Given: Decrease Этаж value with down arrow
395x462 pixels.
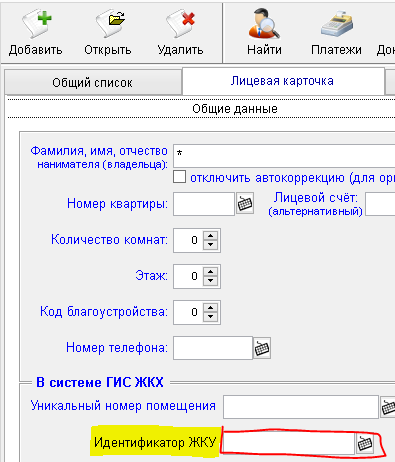Looking at the screenshot, I should 210,280.
